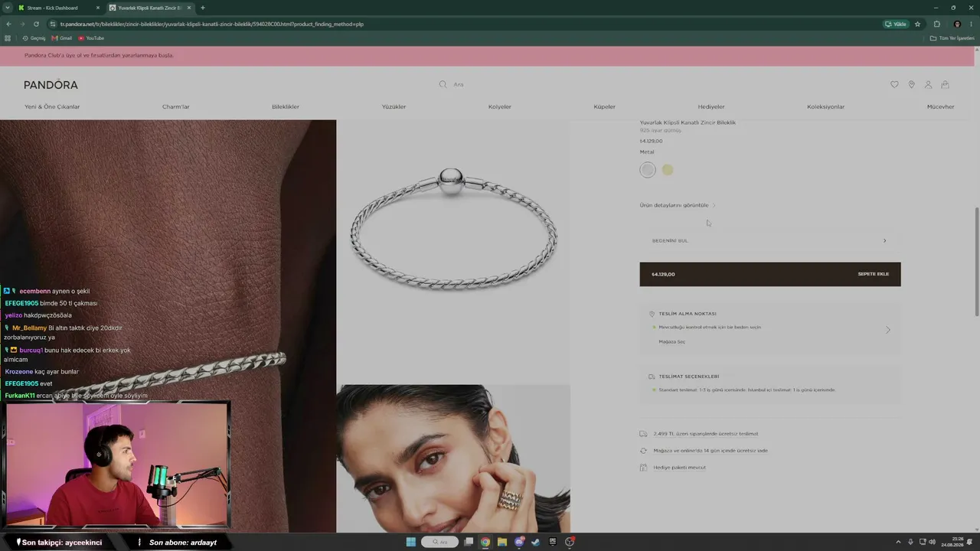Screen dimensions: 980x551
Task: Open the Chrome apps grid in bookmarks bar
Action: (8, 38)
